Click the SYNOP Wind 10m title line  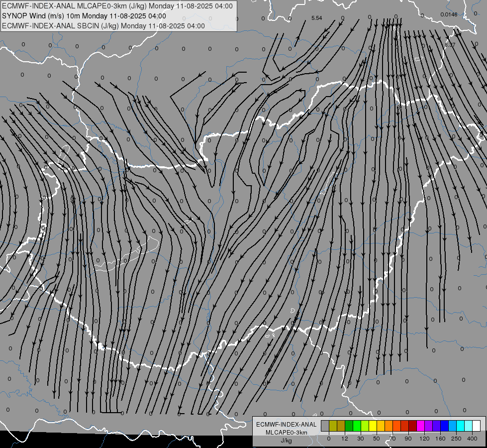[x=84, y=16]
